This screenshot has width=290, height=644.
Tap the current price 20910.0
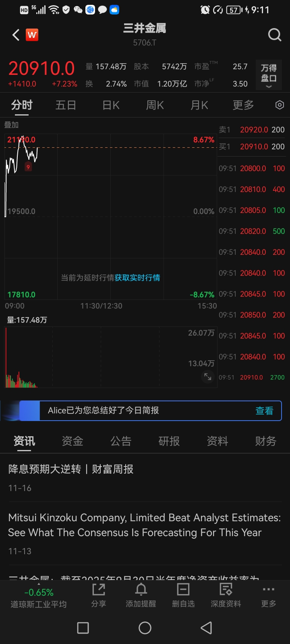[x=41, y=68]
